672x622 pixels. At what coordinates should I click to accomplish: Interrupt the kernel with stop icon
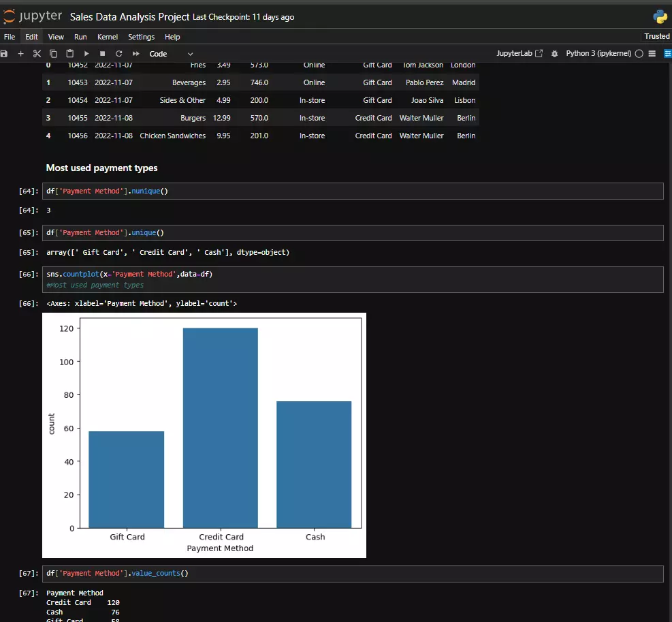(x=103, y=54)
